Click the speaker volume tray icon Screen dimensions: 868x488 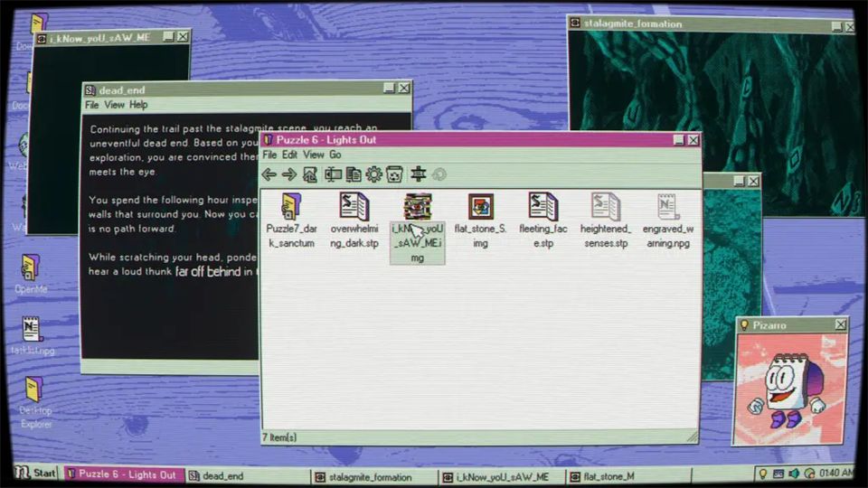(x=793, y=474)
